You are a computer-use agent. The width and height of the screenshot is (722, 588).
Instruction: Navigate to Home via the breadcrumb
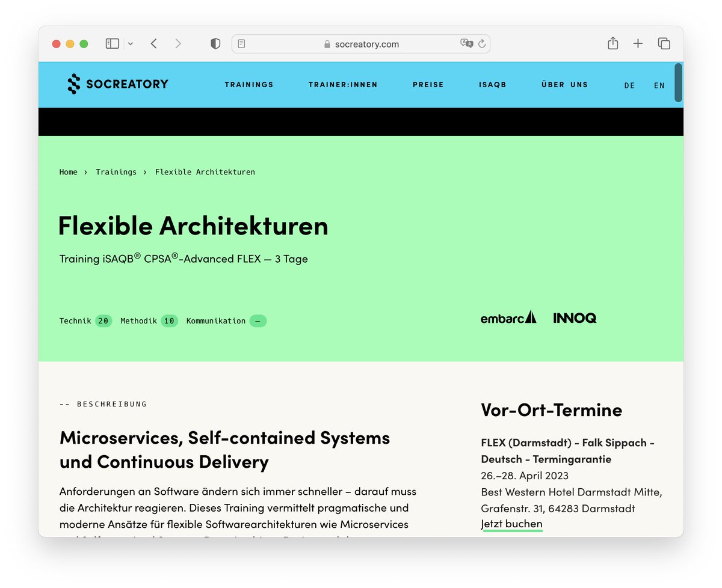coord(68,172)
